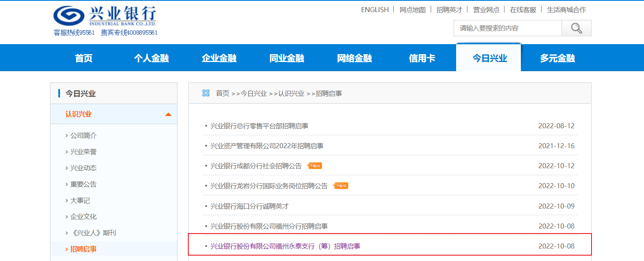Select 企业文化 in left menu
Image resolution: width=644 pixels, height=261 pixels.
point(83,216)
